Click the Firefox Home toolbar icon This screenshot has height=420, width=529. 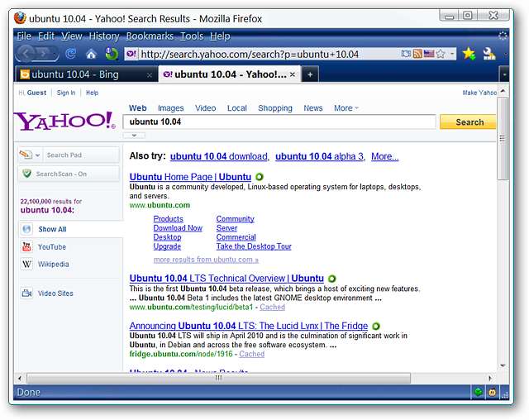point(91,54)
